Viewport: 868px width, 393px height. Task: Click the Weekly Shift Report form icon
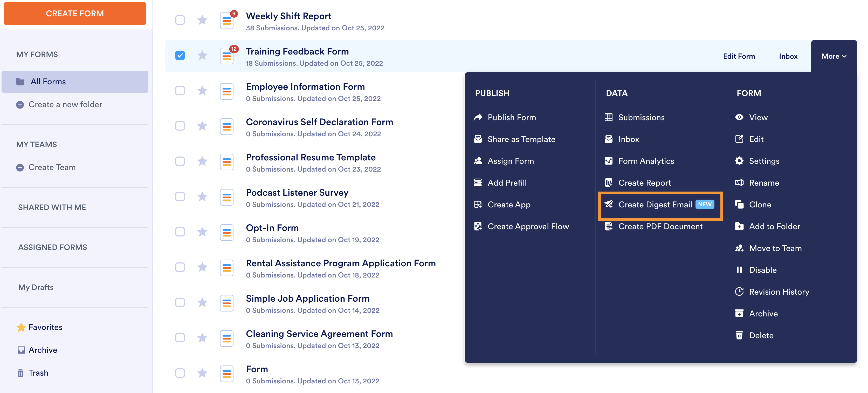(227, 21)
